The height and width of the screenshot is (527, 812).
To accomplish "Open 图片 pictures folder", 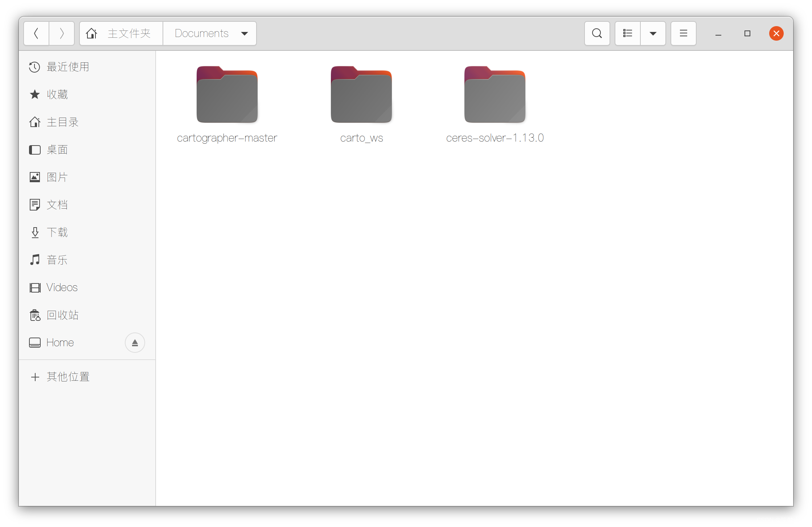I will (x=57, y=177).
